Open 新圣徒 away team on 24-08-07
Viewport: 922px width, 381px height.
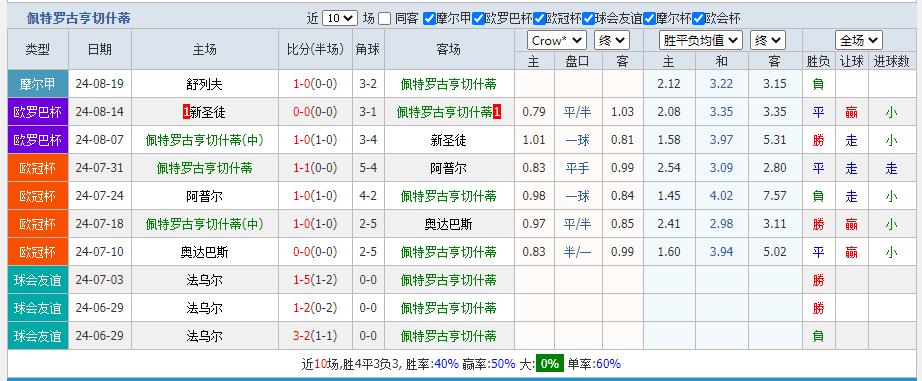448,140
